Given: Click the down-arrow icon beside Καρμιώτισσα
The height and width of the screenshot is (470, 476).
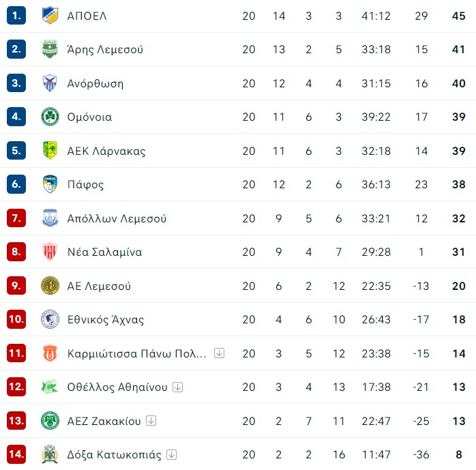Looking at the screenshot, I should [219, 353].
